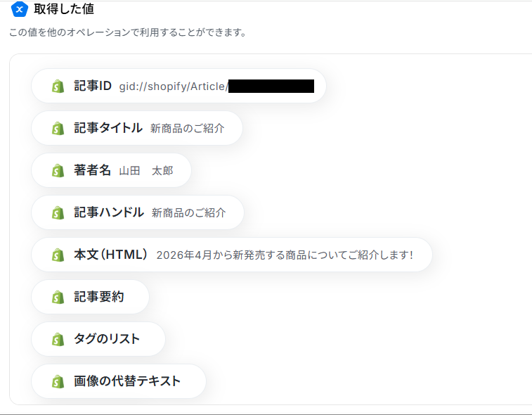Click the 取得した値 section heading
This screenshot has height=415, width=532.
click(64, 10)
